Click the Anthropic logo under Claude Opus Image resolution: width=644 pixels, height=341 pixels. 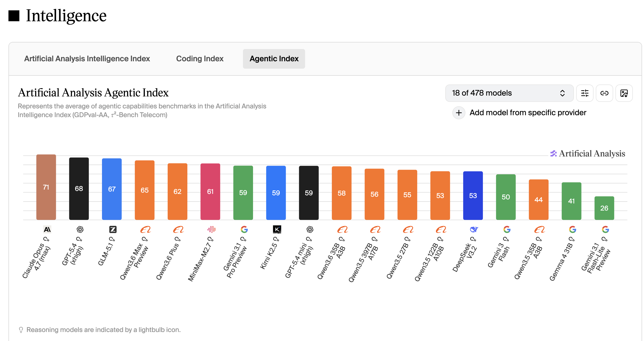pos(47,230)
